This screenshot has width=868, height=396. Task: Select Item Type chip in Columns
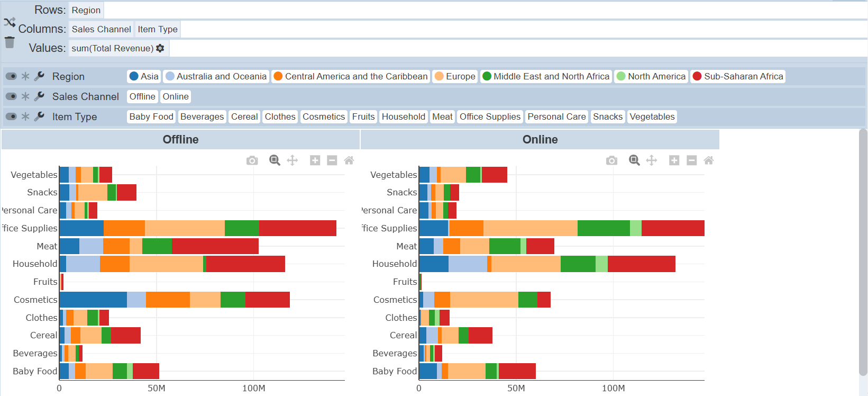coord(158,29)
